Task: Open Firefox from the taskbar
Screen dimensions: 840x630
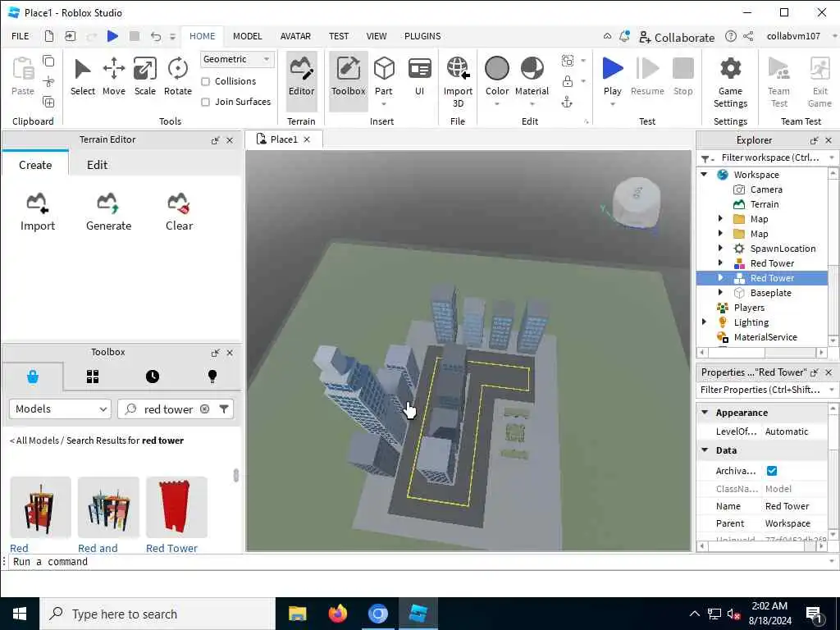Action: coord(337,614)
